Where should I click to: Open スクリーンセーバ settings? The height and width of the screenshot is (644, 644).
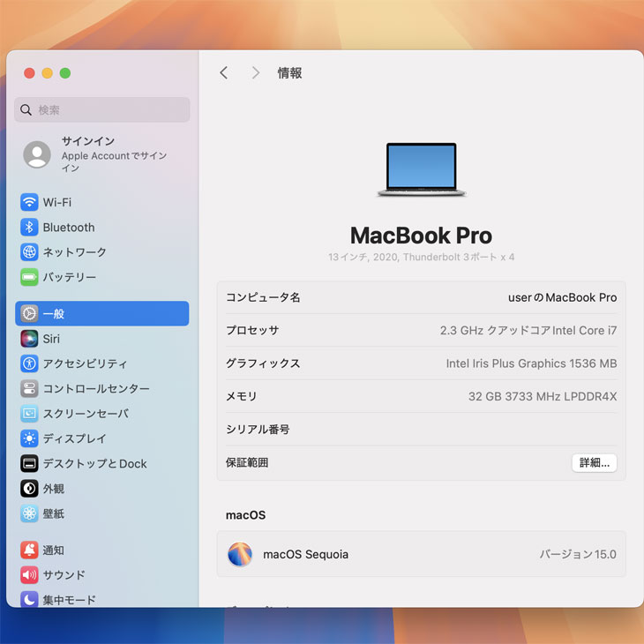[86, 414]
